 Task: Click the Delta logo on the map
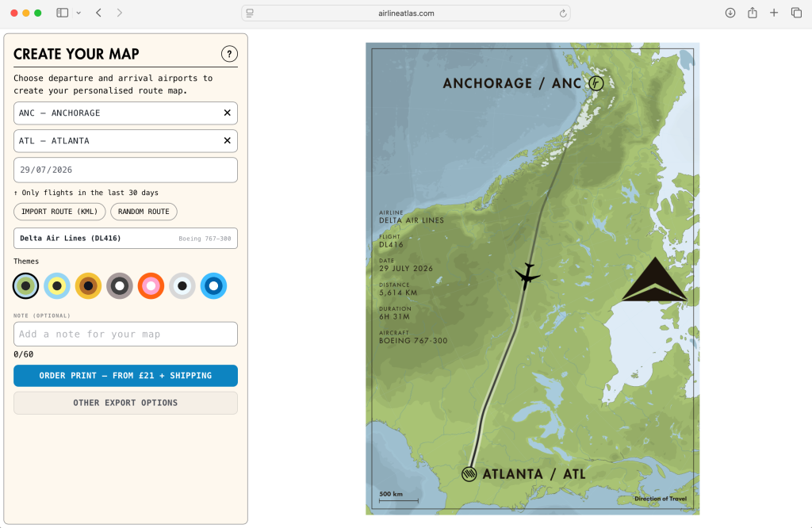(654, 279)
